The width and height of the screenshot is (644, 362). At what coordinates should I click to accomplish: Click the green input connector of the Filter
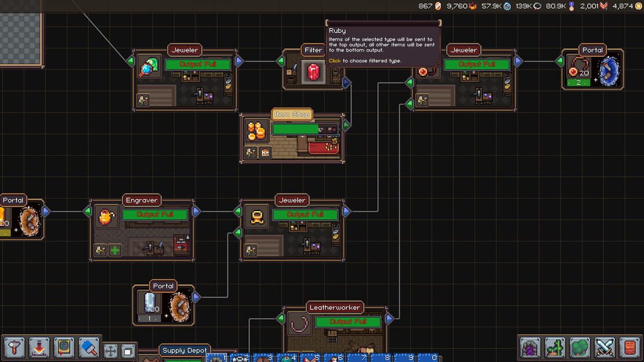281,61
